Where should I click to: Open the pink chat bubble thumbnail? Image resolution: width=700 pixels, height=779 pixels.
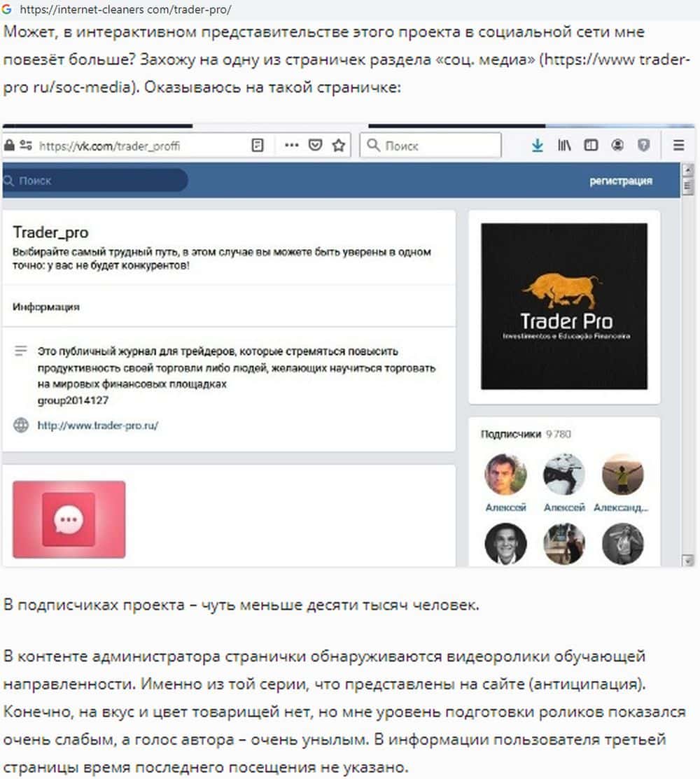(x=69, y=519)
